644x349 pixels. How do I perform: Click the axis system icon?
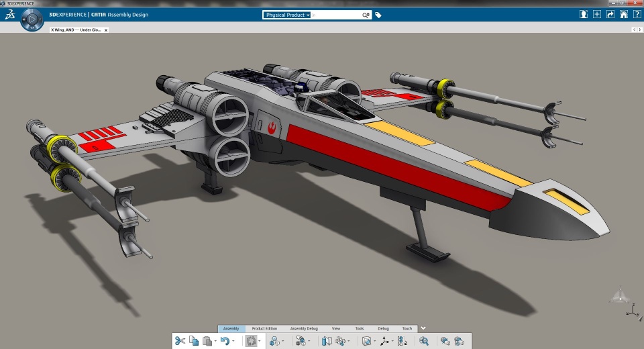(x=385, y=341)
